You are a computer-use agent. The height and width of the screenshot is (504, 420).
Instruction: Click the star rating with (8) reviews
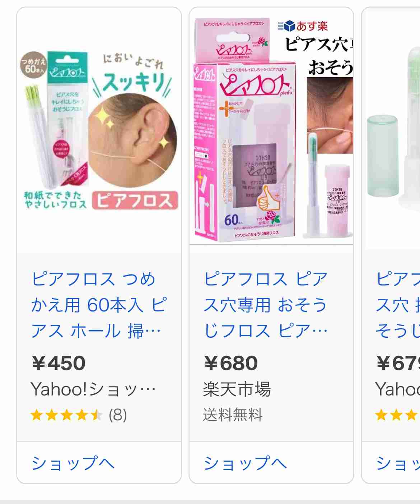(79, 415)
